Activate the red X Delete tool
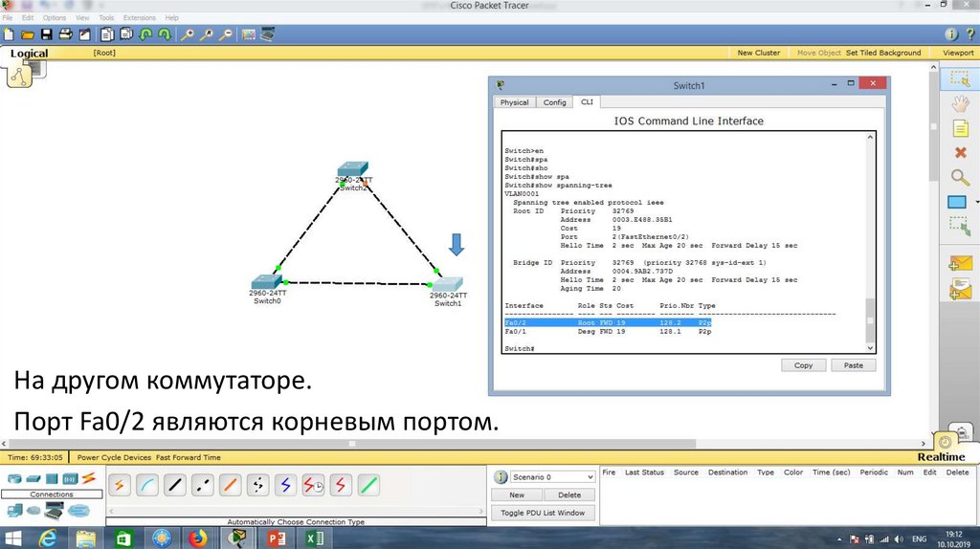This screenshot has height=549, width=980. tap(961, 152)
